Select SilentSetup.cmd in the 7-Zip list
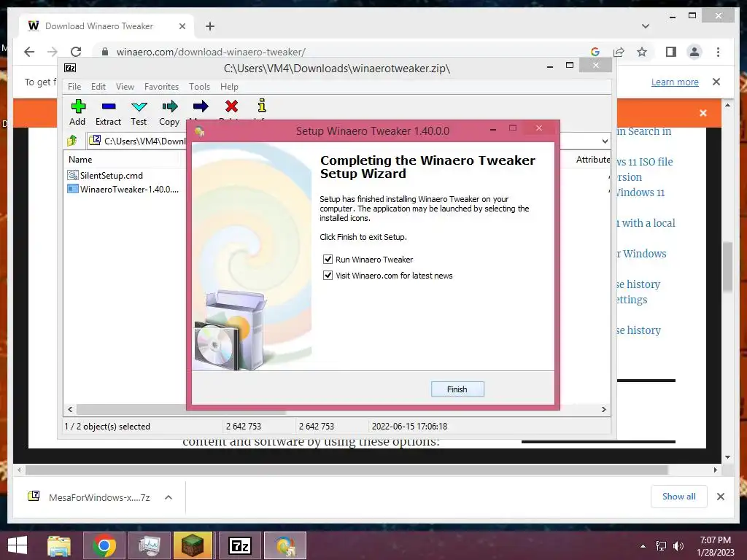Image resolution: width=747 pixels, height=560 pixels. tap(112, 175)
